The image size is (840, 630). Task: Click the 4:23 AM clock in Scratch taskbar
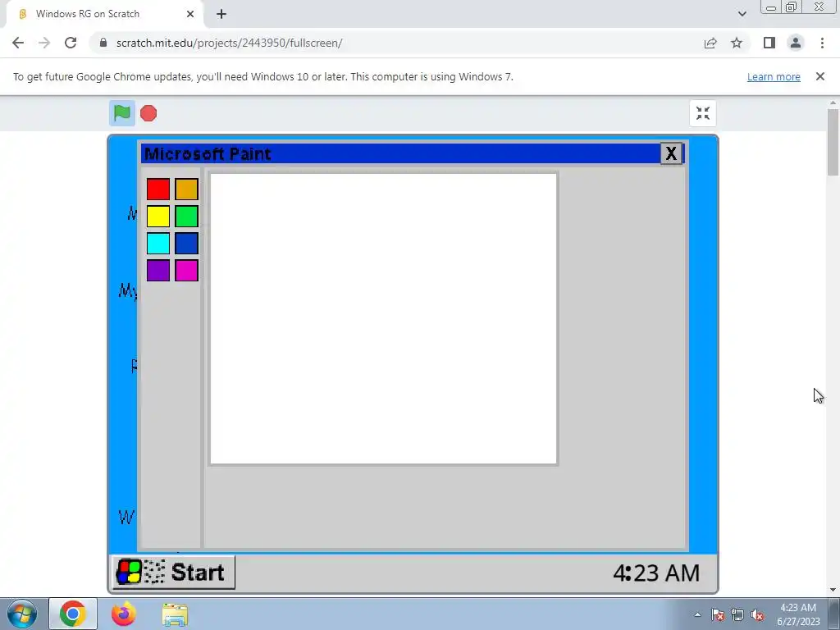(656, 573)
